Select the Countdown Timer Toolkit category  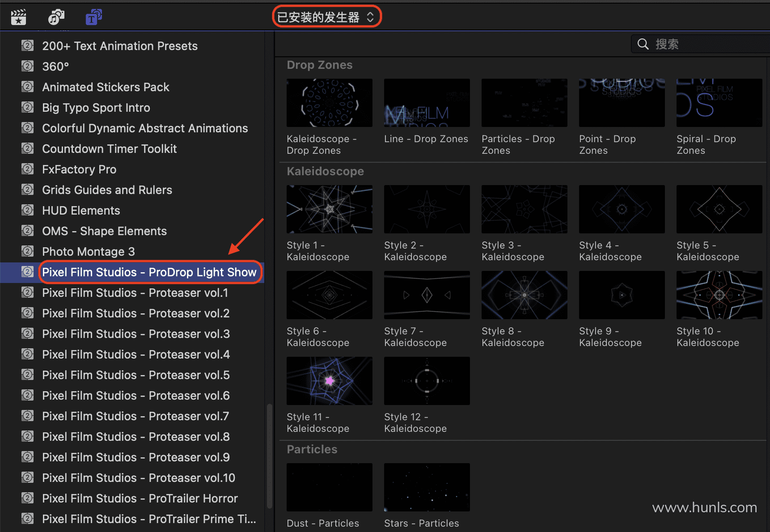point(132,149)
